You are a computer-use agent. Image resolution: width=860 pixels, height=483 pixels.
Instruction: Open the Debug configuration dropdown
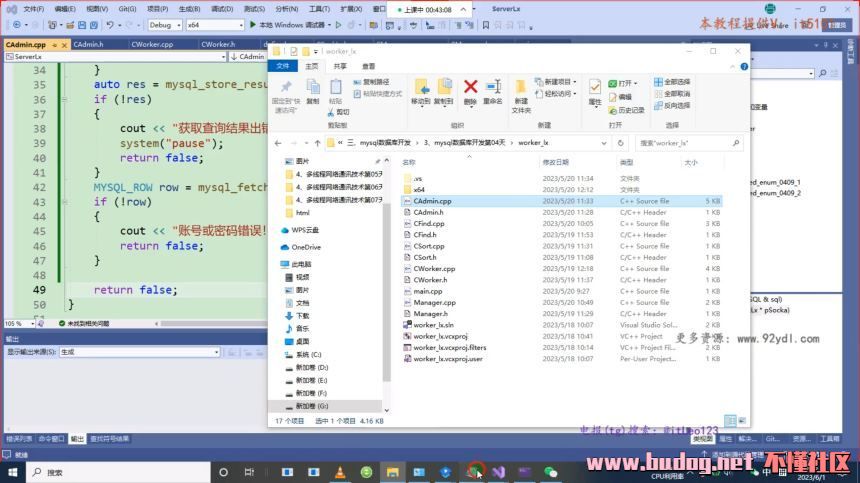click(178, 25)
